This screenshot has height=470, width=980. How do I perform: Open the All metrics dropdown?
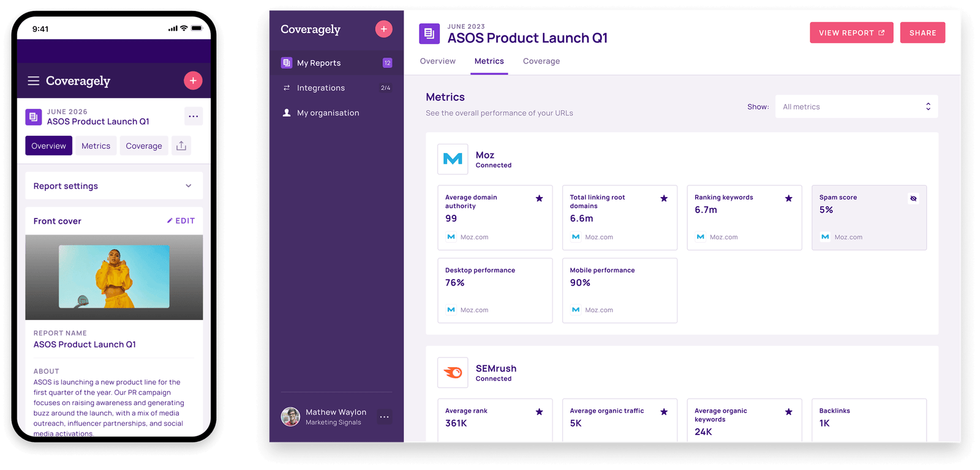(856, 106)
